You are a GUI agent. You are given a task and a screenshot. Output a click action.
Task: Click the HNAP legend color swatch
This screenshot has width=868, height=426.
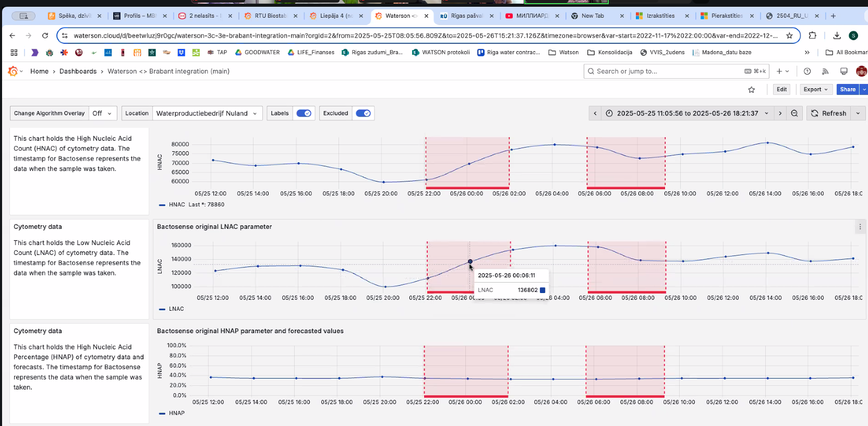162,413
